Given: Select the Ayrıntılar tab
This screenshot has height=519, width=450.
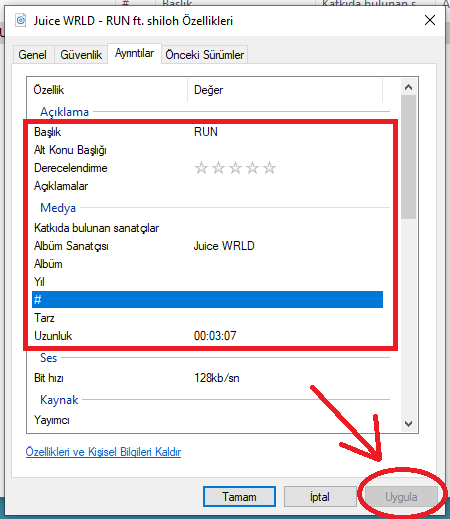Looking at the screenshot, I should (134, 53).
